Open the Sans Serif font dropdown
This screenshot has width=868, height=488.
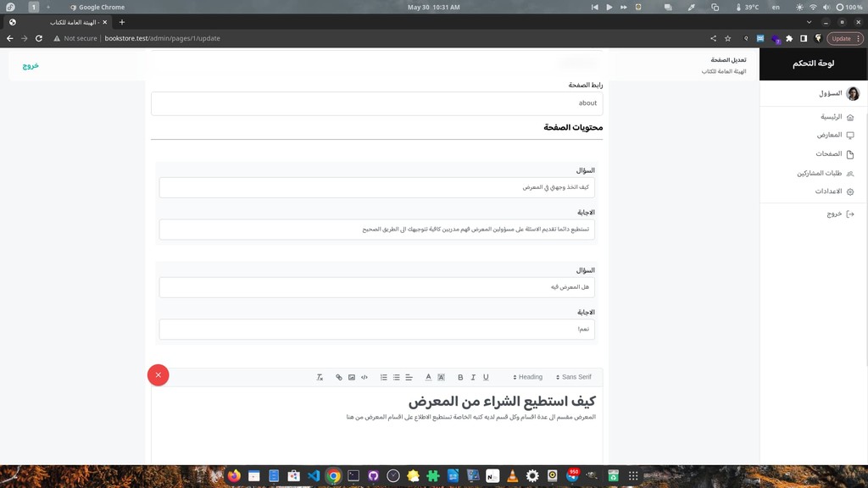coord(574,377)
